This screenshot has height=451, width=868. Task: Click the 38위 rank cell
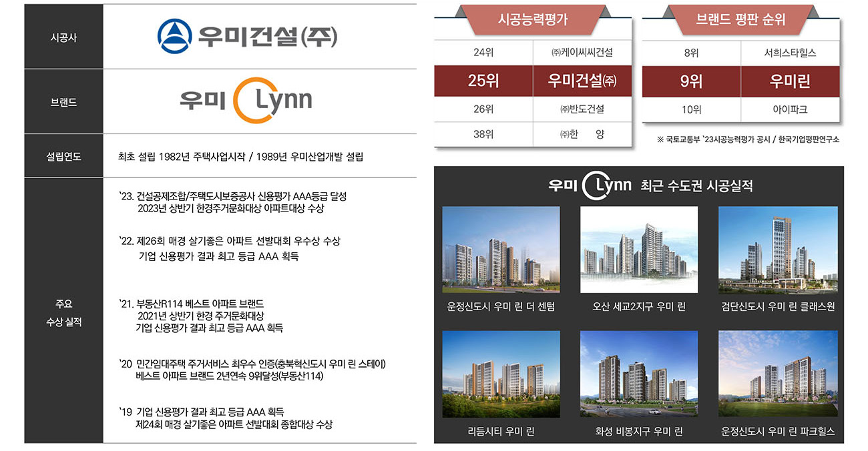pos(483,134)
